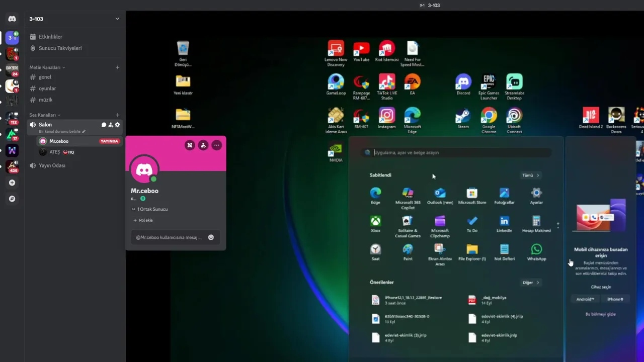Open the Discover servers compass icon
The height and width of the screenshot is (362, 644).
(x=12, y=199)
